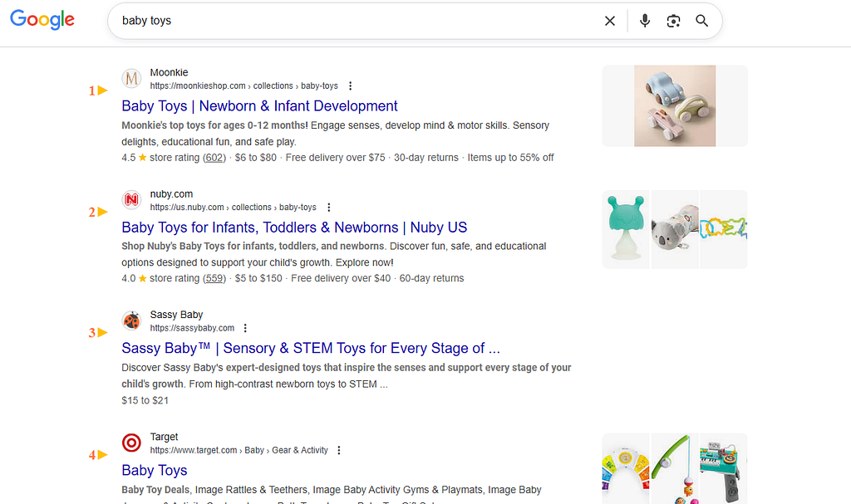The image size is (851, 504).
Task: Click the 'nuby.com' site name text
Action: coord(171,194)
